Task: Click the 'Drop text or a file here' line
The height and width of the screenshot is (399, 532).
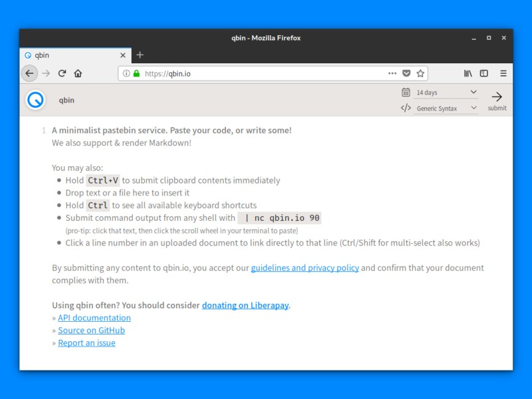Action: tap(127, 193)
